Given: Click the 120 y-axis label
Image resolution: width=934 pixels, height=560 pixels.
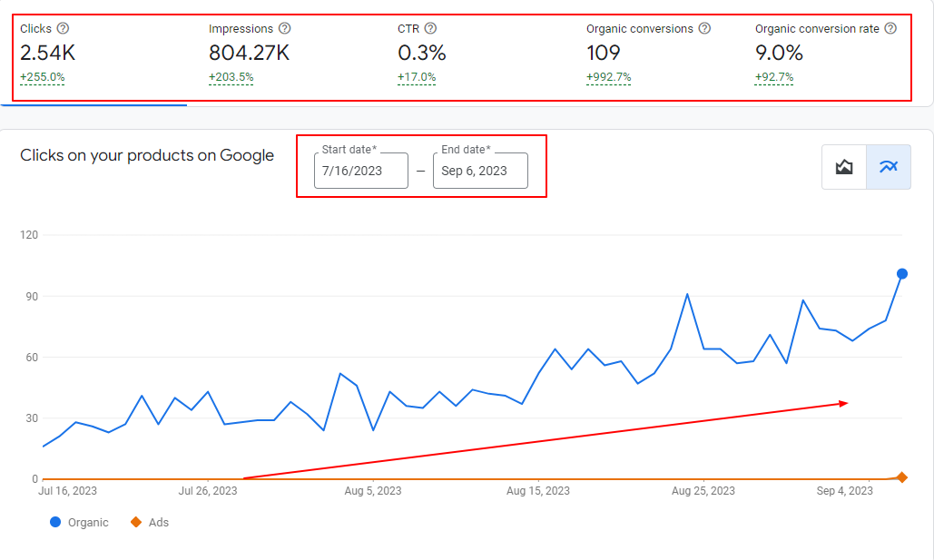Looking at the screenshot, I should pos(29,235).
